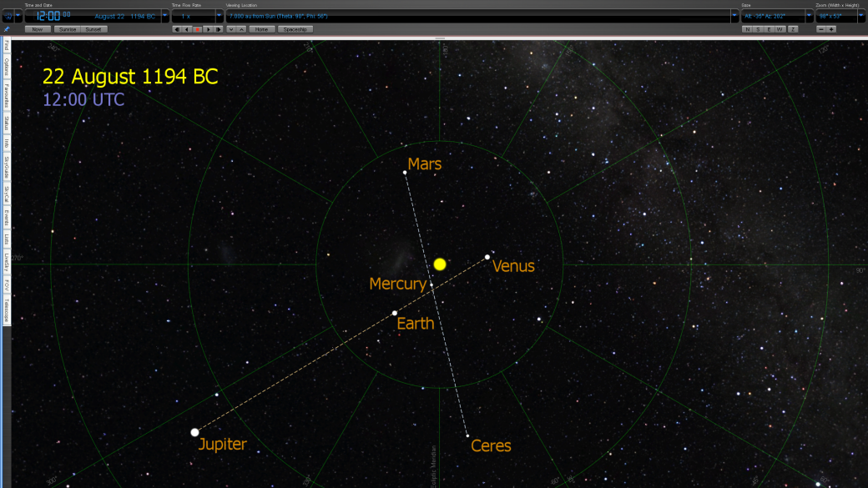The height and width of the screenshot is (488, 868).
Task: Open the Gaze dropdown arrow
Action: coord(810,16)
